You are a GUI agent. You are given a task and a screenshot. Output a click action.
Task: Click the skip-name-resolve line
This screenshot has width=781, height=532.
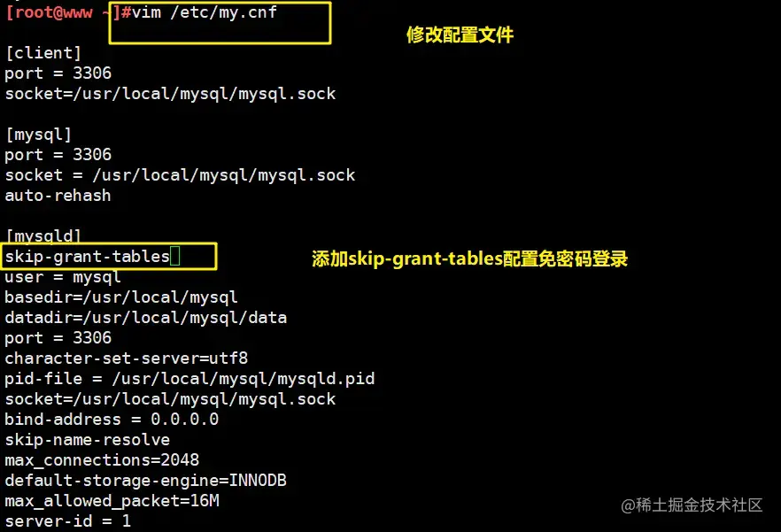pos(88,440)
